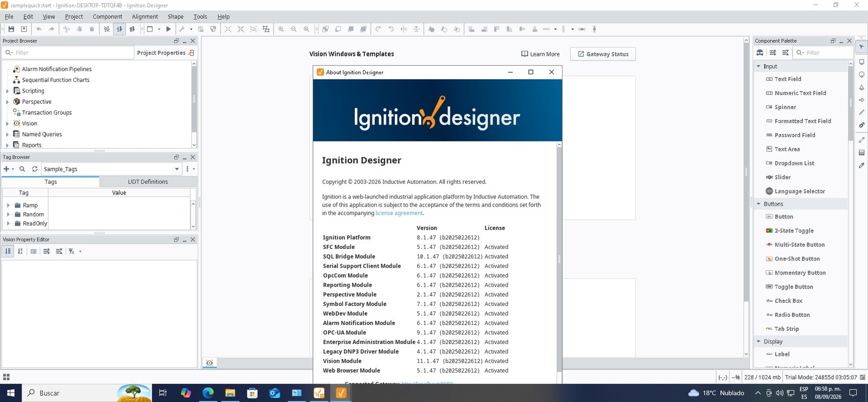Select the Slider component in the palette

pos(778,177)
